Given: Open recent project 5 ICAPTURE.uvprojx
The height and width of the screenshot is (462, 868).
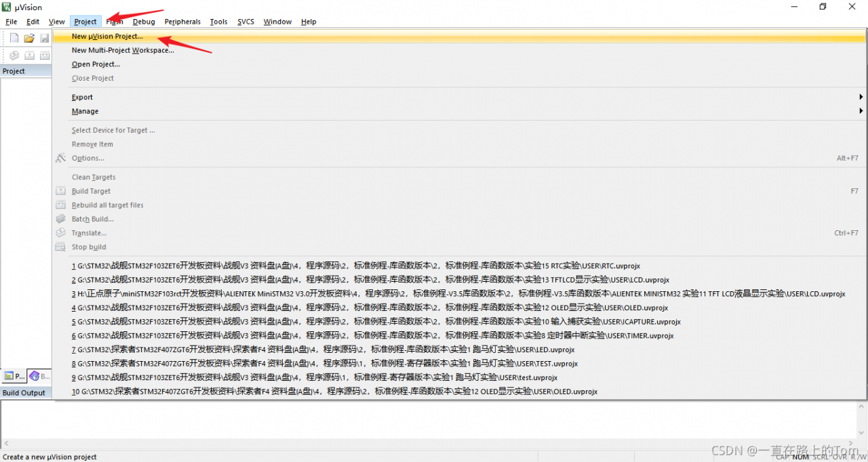Looking at the screenshot, I should pos(459,322).
